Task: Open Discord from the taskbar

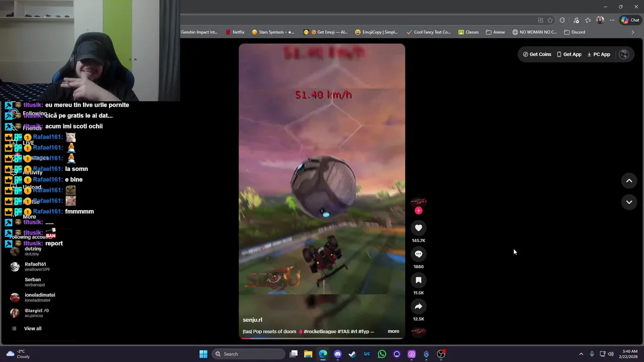Action: coord(338,354)
